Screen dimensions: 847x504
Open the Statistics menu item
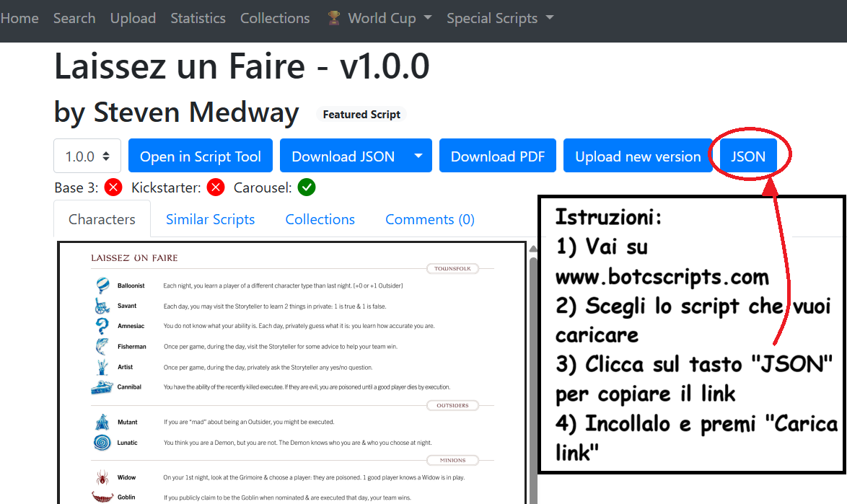pos(198,18)
